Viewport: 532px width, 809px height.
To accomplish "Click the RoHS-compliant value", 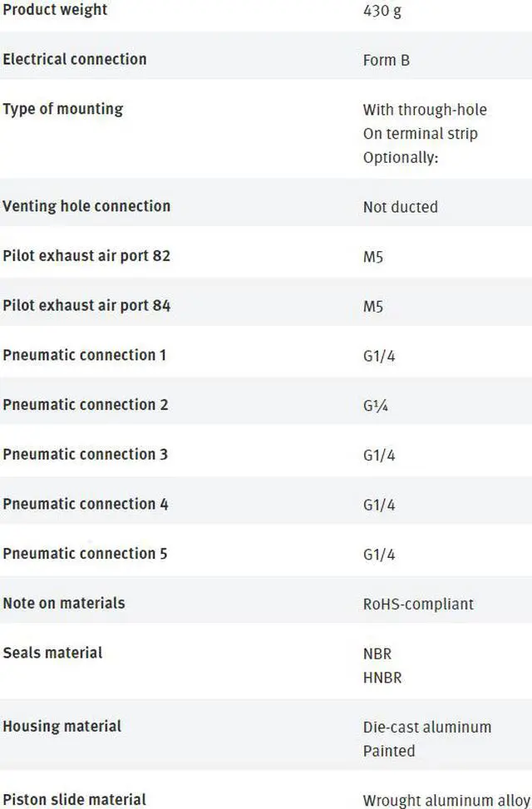I will click(418, 604).
